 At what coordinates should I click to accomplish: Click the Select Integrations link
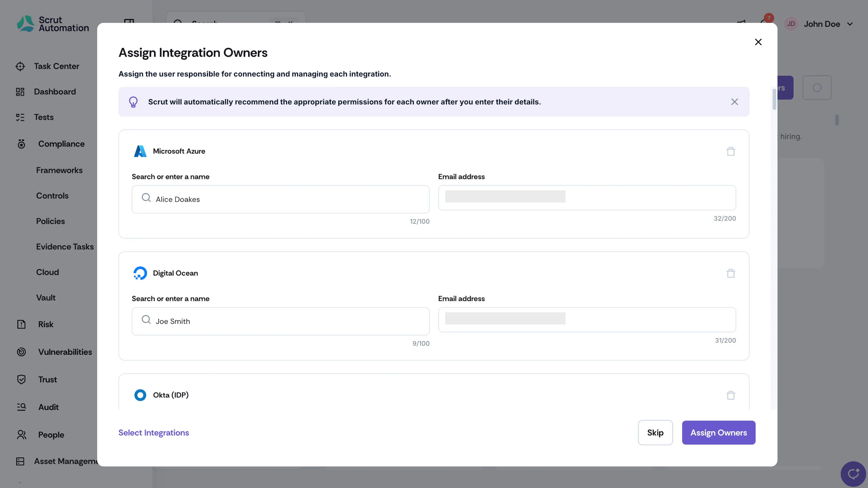point(154,432)
